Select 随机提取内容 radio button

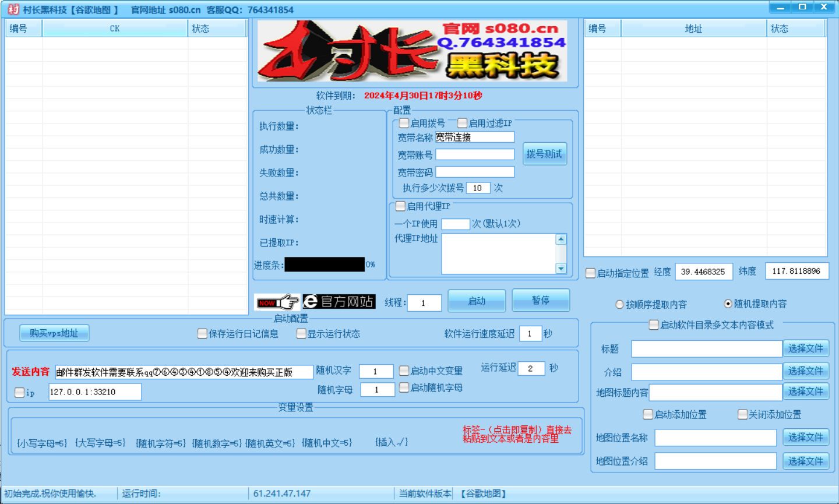point(728,304)
